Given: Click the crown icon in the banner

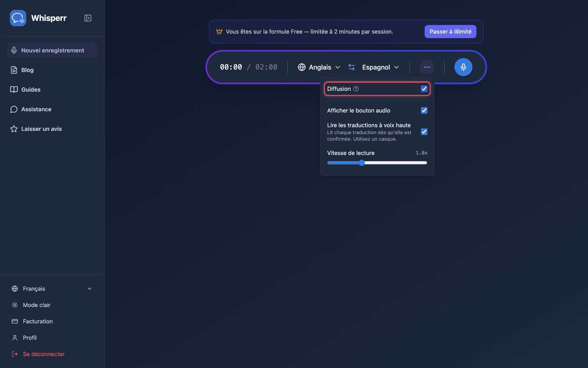Looking at the screenshot, I should (219, 32).
